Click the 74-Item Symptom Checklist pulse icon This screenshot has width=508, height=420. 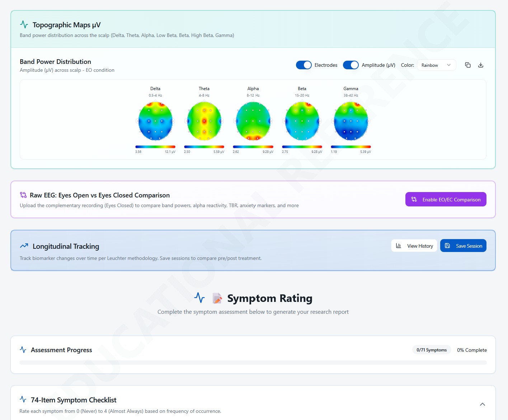pos(23,400)
